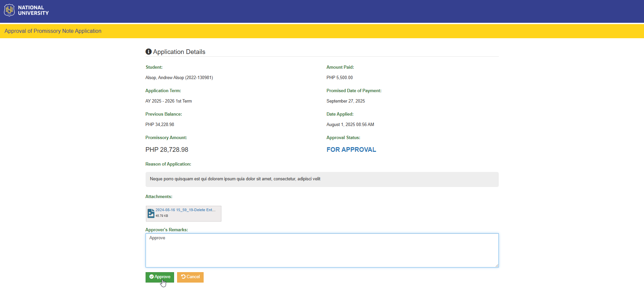Click the checkmark icon in Approve button
644x305 pixels.
[x=152, y=277]
